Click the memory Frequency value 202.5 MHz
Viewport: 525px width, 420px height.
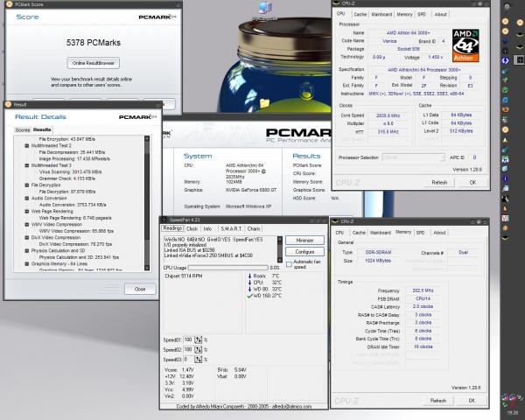423,290
